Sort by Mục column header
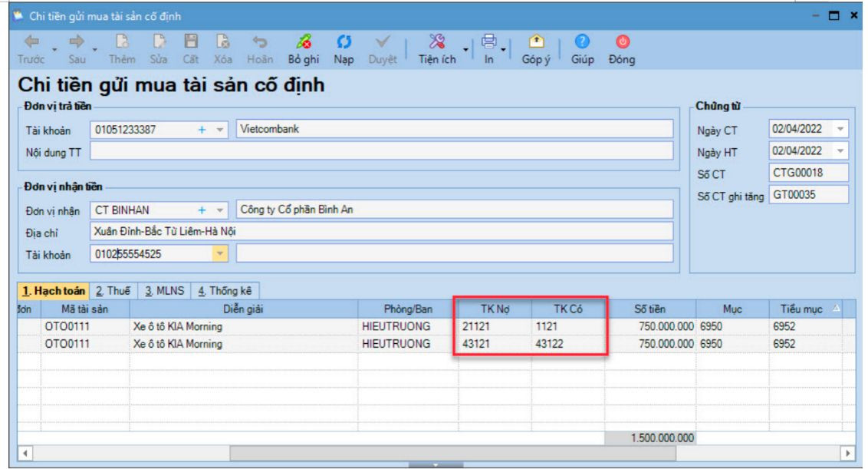 click(x=732, y=309)
